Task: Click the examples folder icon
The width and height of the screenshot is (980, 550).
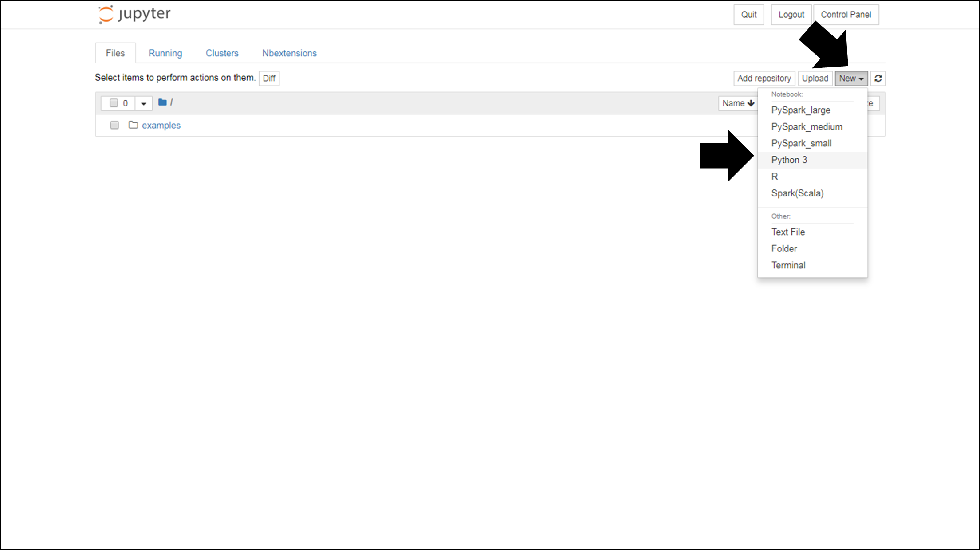Action: (133, 125)
